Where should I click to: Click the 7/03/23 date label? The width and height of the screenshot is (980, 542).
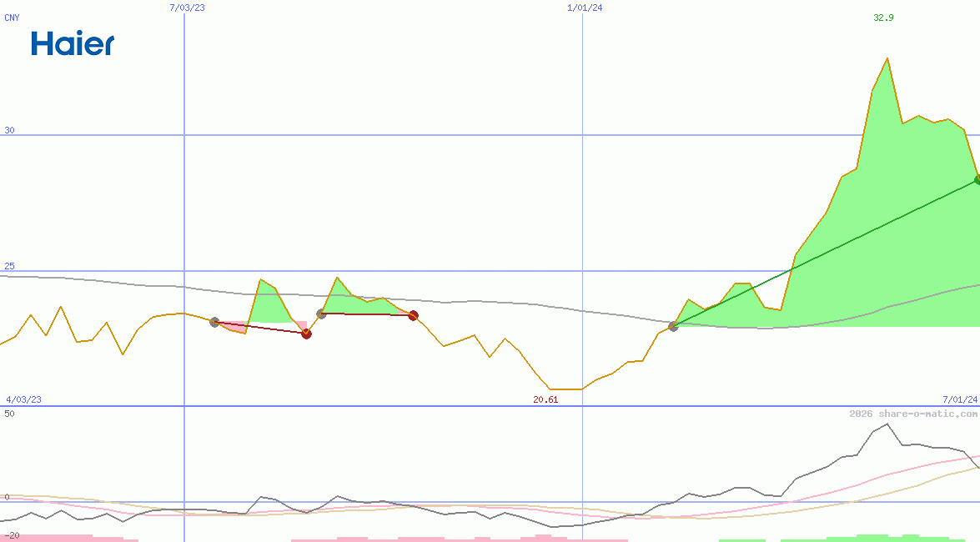point(186,7)
